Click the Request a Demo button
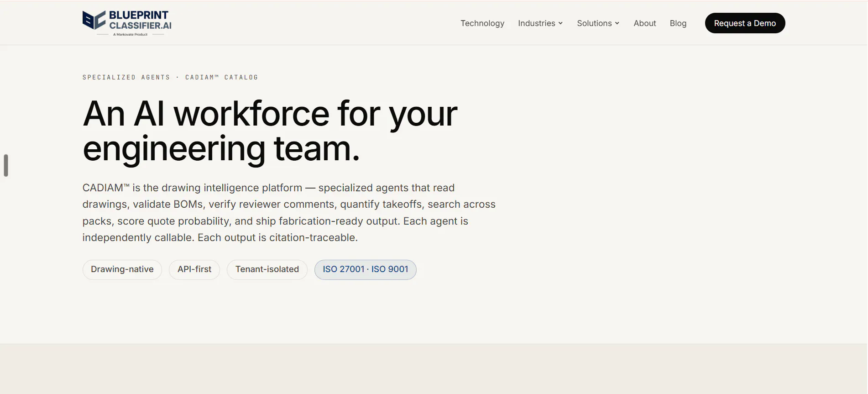The height and width of the screenshot is (394, 868). pyautogui.click(x=745, y=23)
